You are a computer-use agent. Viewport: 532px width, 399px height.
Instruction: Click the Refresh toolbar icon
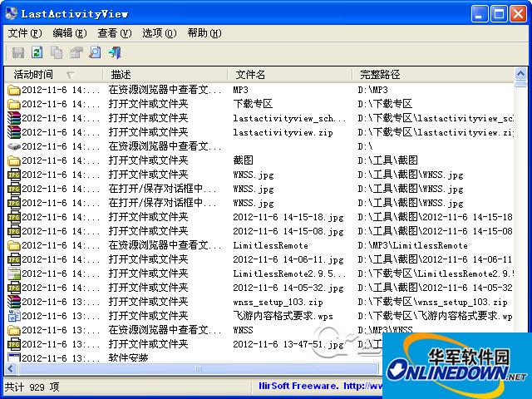(37, 52)
